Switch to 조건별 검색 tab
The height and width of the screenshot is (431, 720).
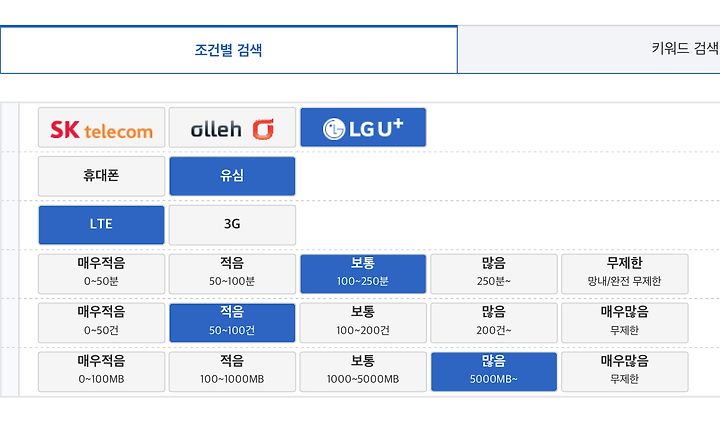(229, 50)
